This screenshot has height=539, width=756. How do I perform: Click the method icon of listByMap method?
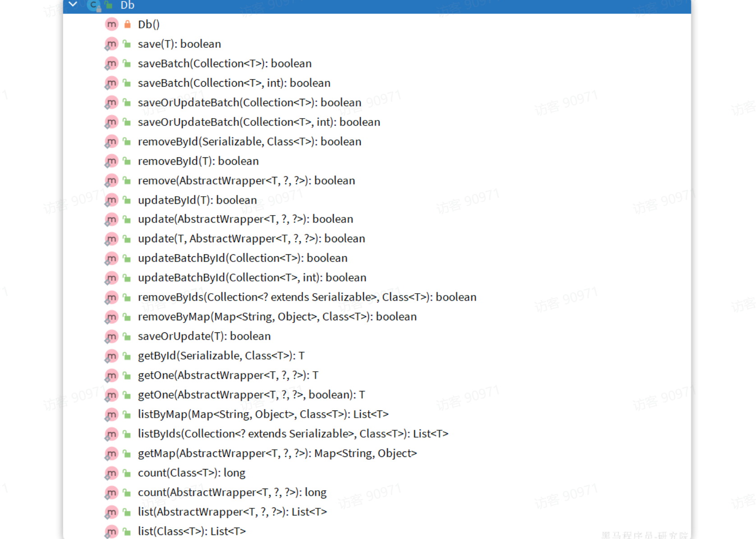(111, 414)
